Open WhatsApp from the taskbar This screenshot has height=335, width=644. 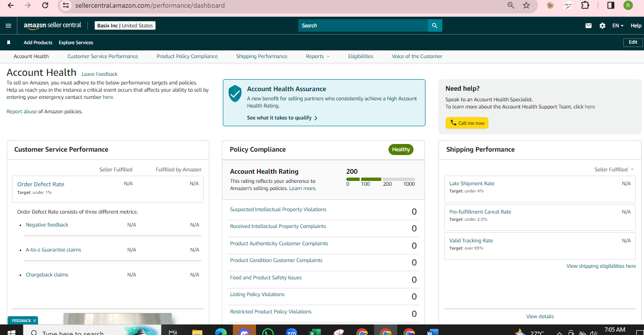click(x=267, y=332)
